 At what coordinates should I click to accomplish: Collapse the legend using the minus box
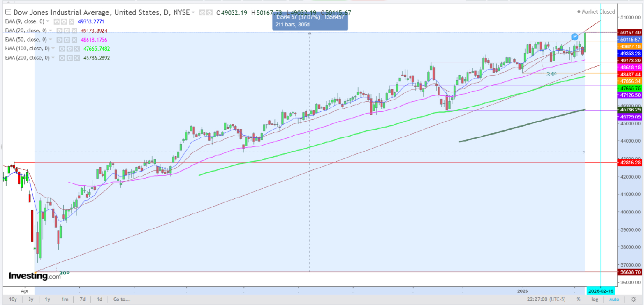click(x=8, y=12)
